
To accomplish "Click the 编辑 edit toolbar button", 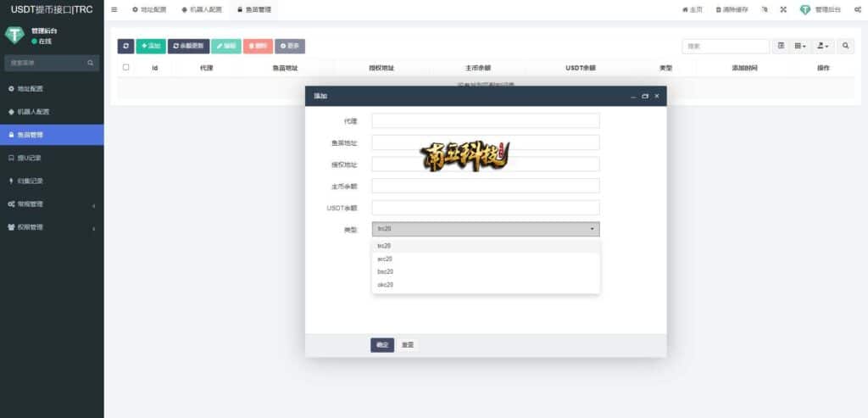I will [x=226, y=46].
